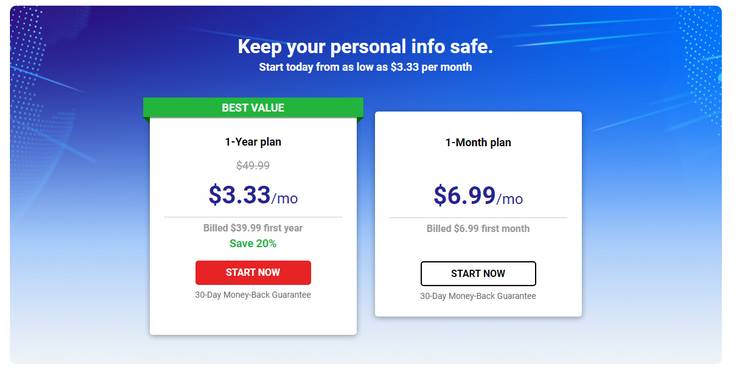Click the green BEST VALUE banner
750x377 pixels.
[253, 108]
